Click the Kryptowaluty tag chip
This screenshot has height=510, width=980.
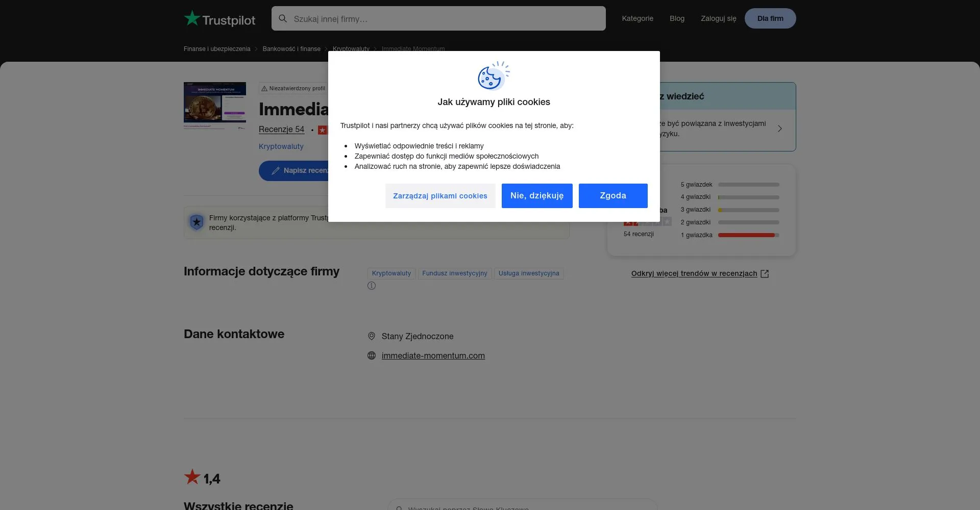click(391, 273)
